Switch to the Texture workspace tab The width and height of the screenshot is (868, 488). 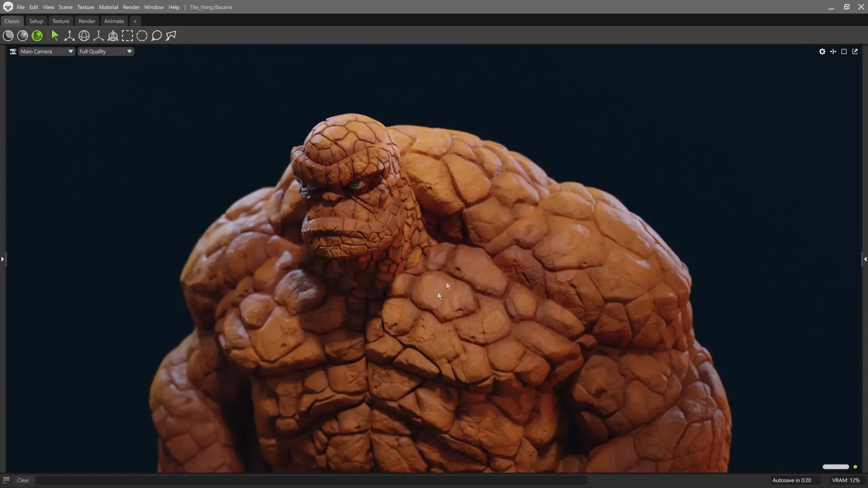61,21
